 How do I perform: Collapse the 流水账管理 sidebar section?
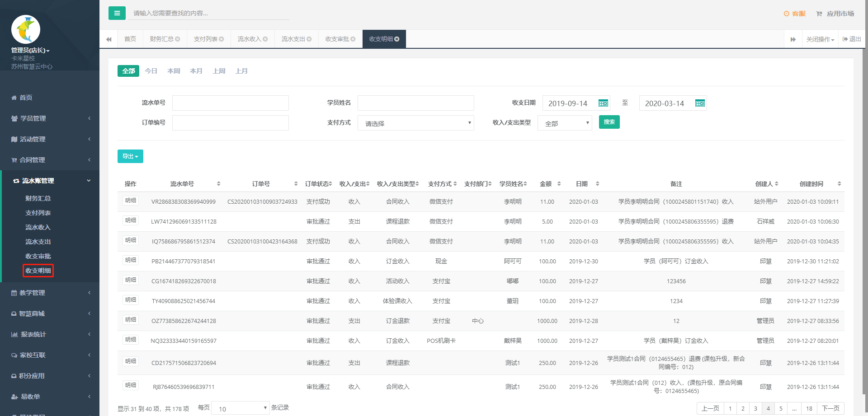click(x=50, y=181)
